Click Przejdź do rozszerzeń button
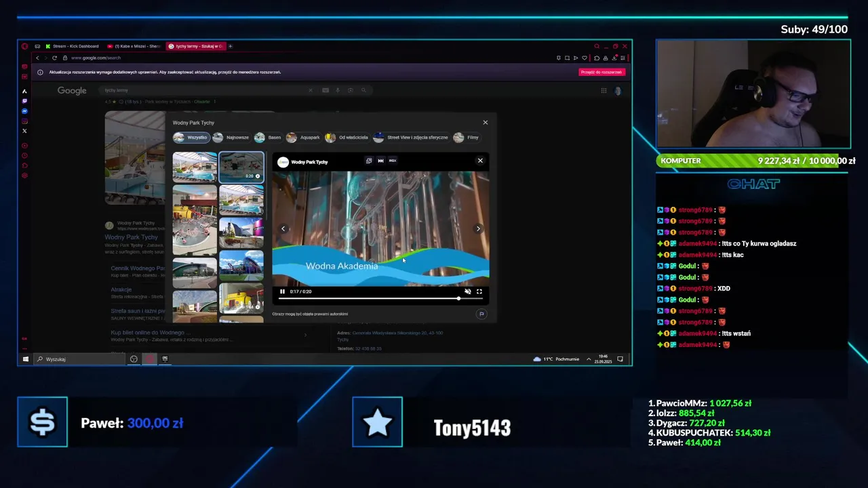This screenshot has width=868, height=488. click(x=601, y=72)
